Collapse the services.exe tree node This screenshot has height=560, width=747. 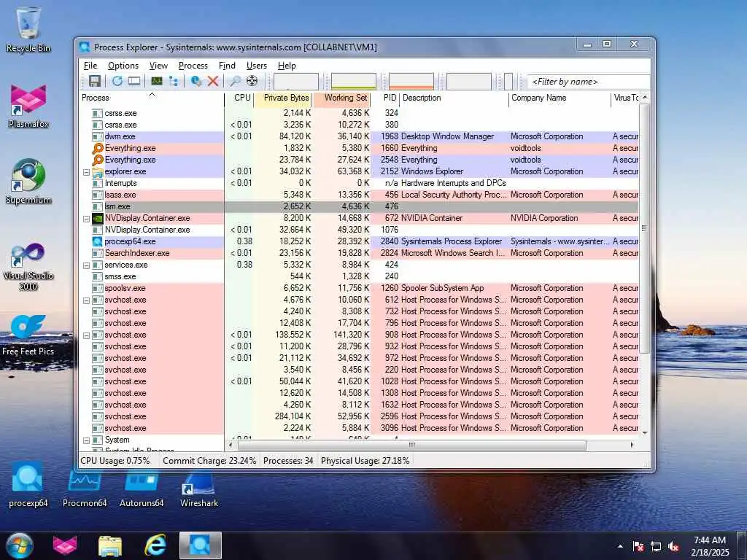tap(86, 265)
